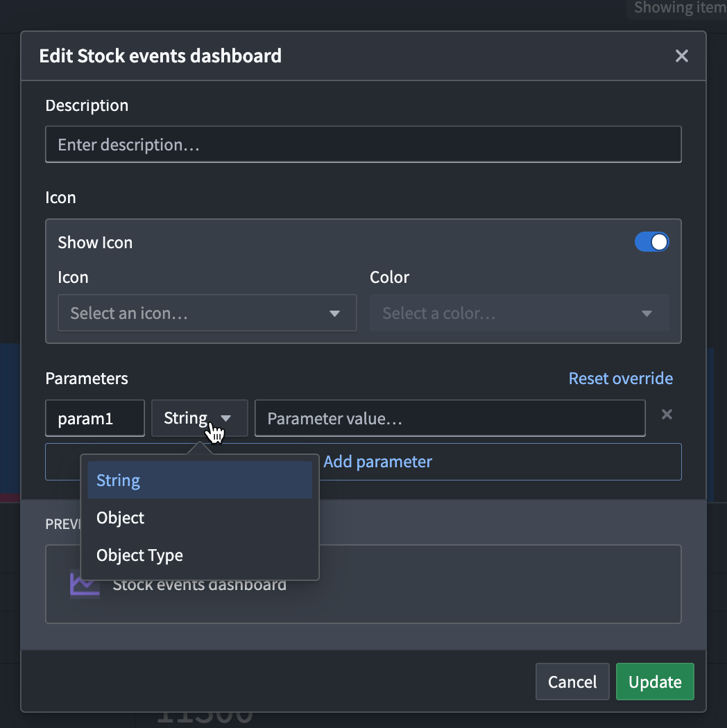The image size is (727, 728).
Task: Click the Show Icon label
Action: pyautogui.click(x=95, y=243)
